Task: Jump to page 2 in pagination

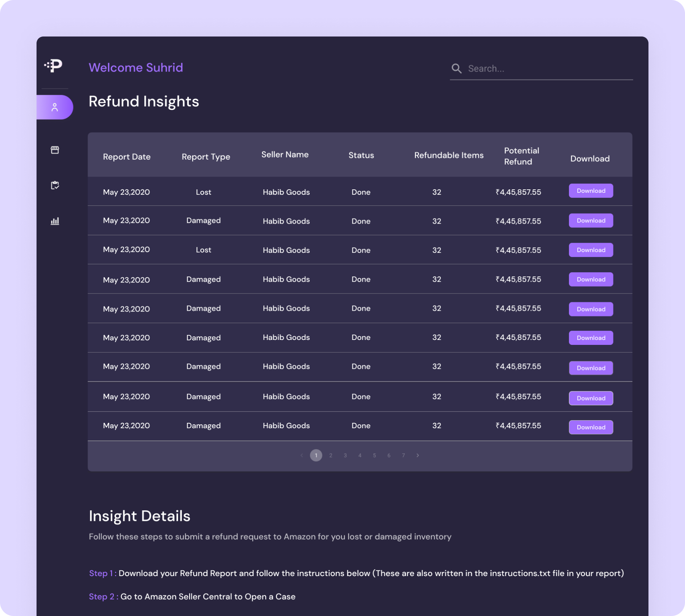Action: pos(331,455)
